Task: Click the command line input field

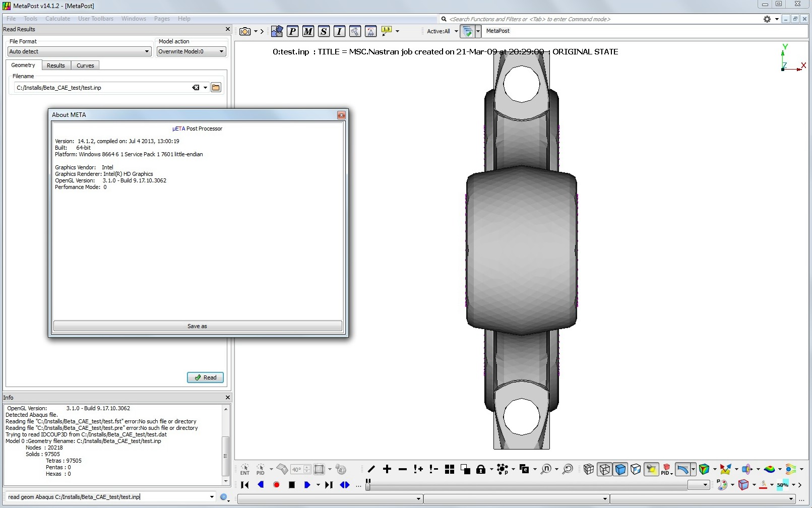Action: [108, 497]
